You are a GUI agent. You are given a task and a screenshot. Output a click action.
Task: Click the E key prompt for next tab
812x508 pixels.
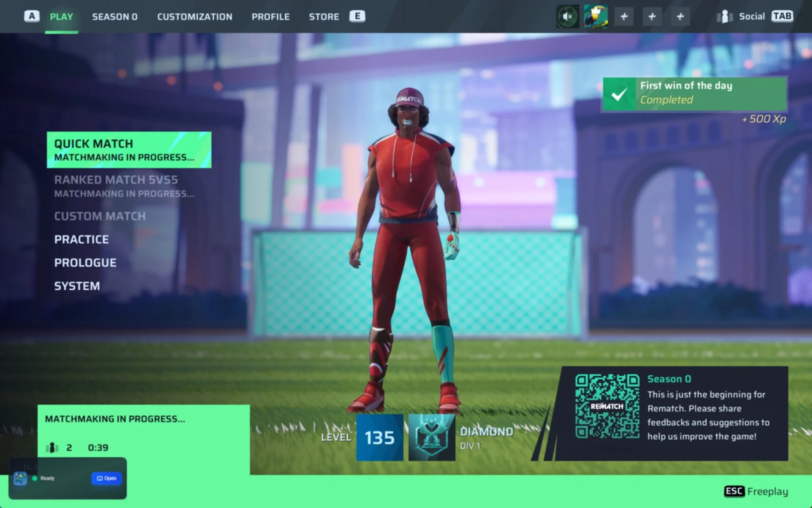tap(357, 16)
